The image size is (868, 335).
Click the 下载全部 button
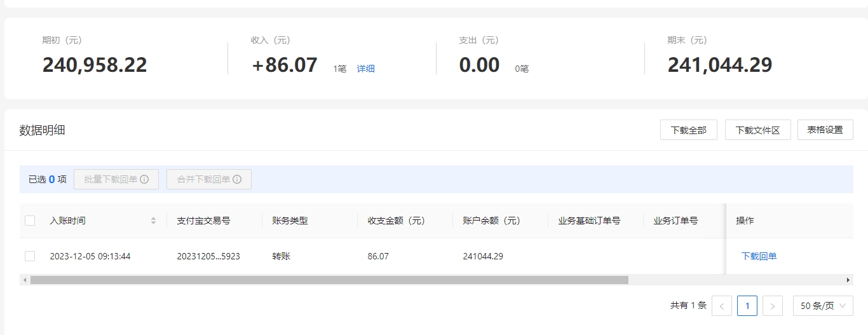[689, 130]
